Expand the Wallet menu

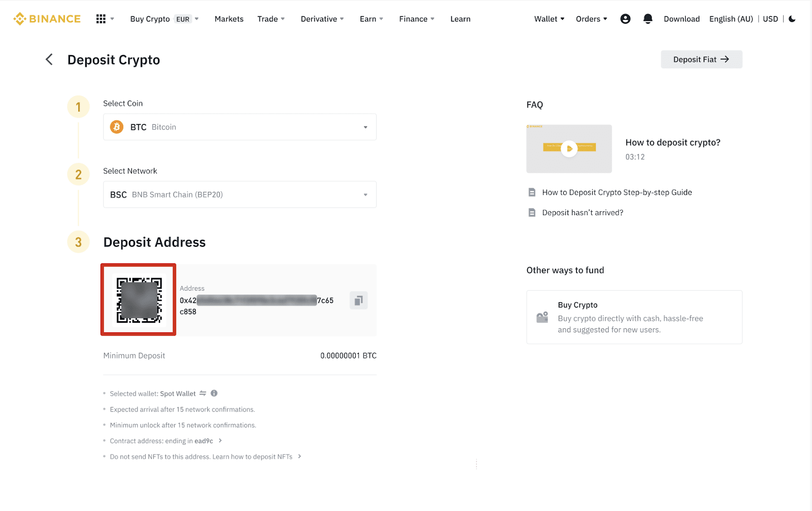point(549,19)
